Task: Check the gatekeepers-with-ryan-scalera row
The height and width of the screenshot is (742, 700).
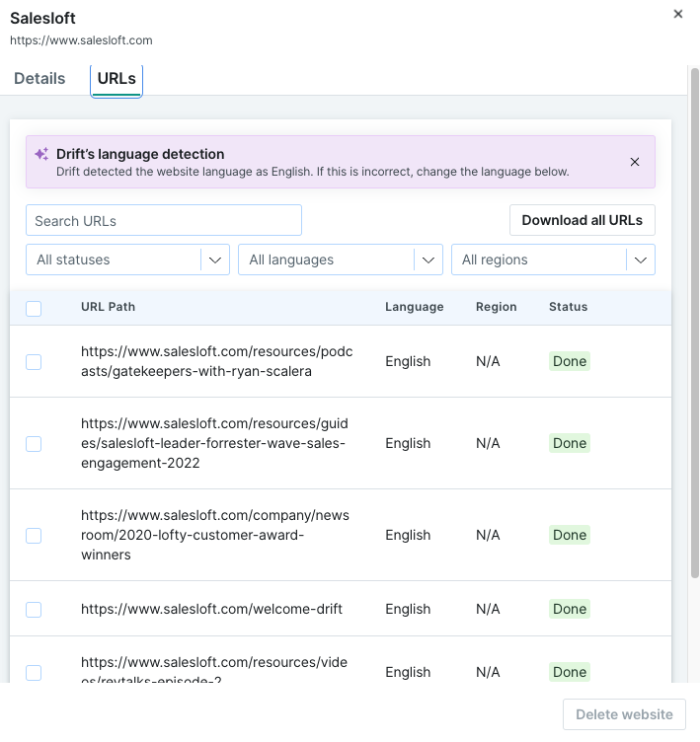Action: point(34,362)
